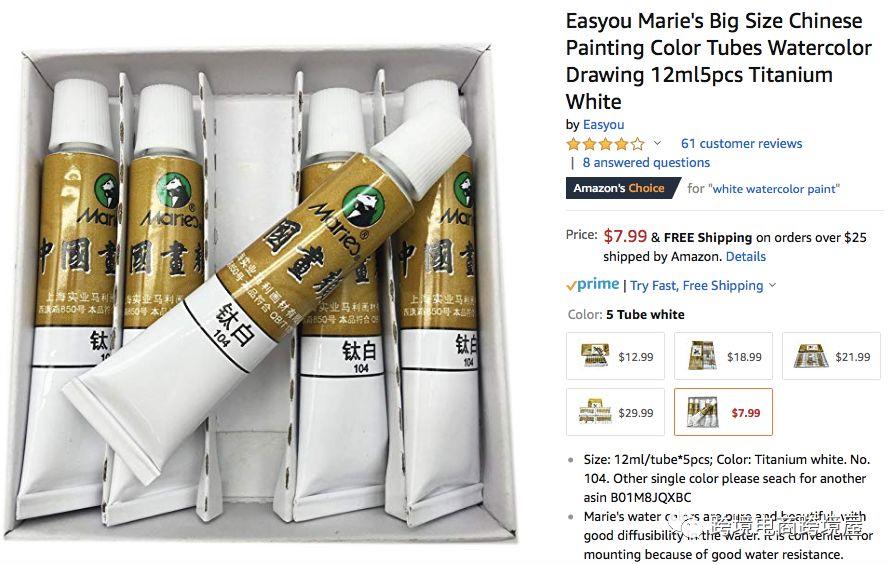Viewport: 892px width, 565px height.
Task: Click the Prime logo
Action: pos(592,284)
